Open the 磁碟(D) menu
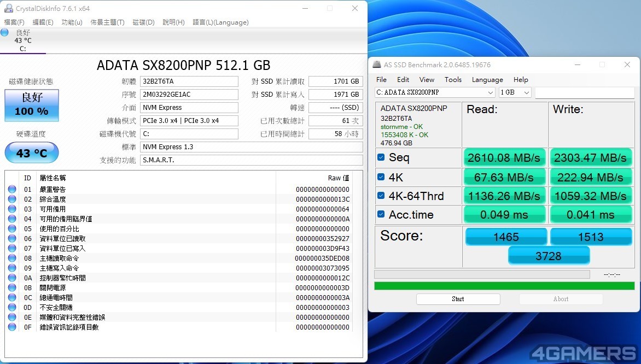The height and width of the screenshot is (364, 641). [x=143, y=22]
